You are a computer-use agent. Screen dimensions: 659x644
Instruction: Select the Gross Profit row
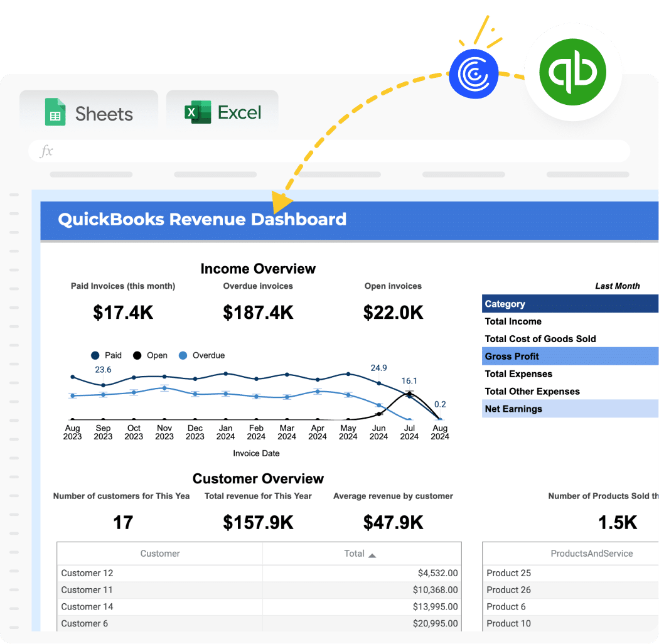pos(571,356)
